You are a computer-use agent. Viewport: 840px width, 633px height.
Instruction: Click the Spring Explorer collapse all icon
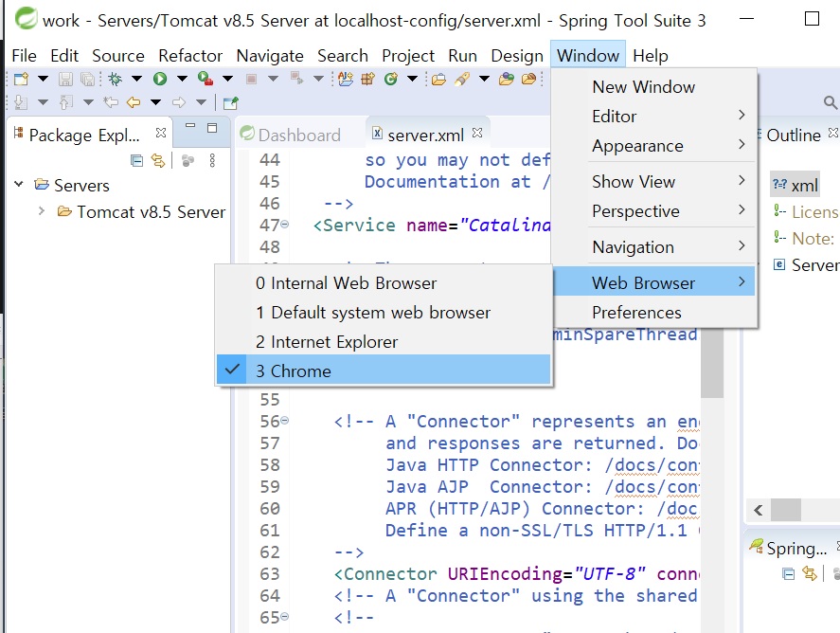788,574
